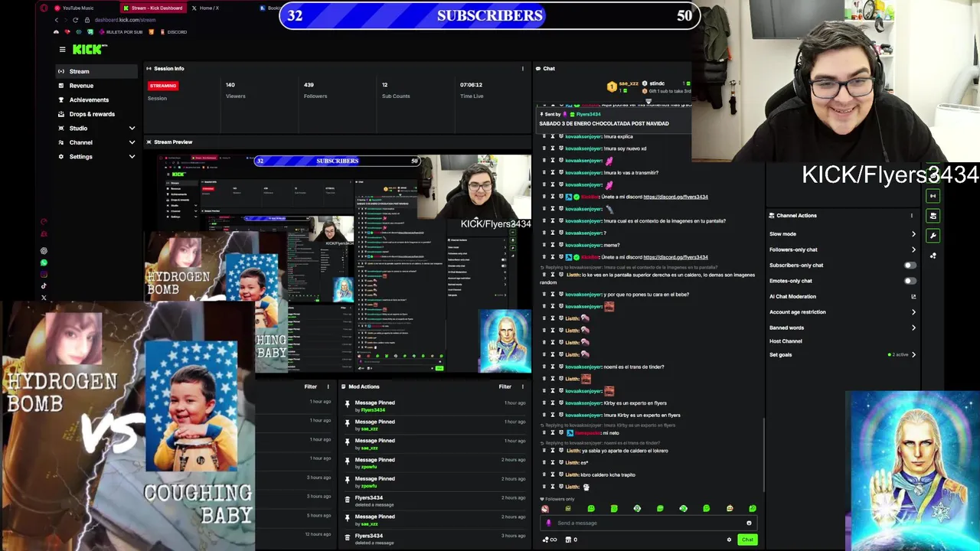Image resolution: width=980 pixels, height=551 pixels.
Task: Toggle Subscribers-only chat
Action: pyautogui.click(x=910, y=265)
